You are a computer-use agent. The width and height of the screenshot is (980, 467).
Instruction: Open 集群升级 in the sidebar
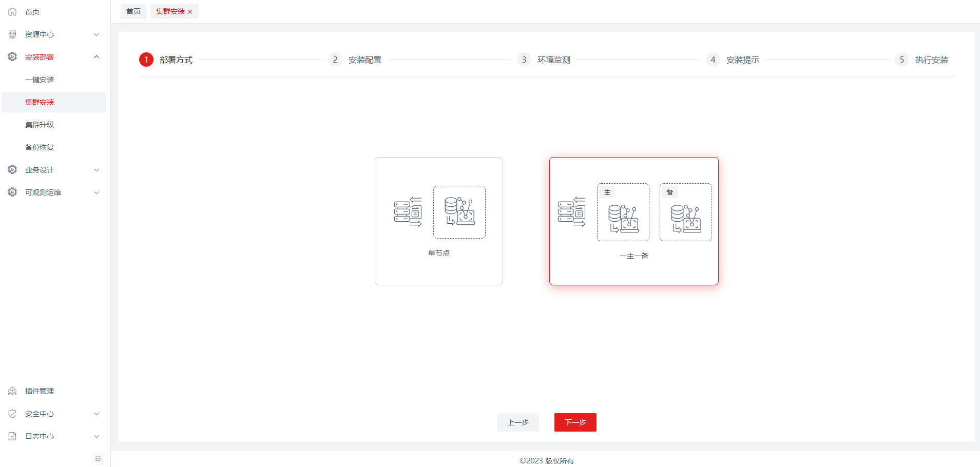click(x=40, y=125)
